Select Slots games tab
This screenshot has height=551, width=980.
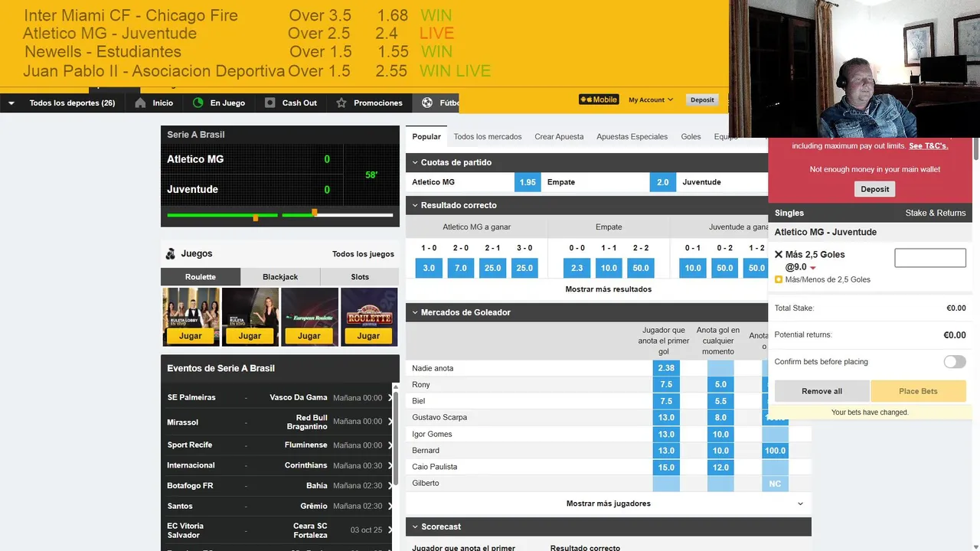pos(360,276)
